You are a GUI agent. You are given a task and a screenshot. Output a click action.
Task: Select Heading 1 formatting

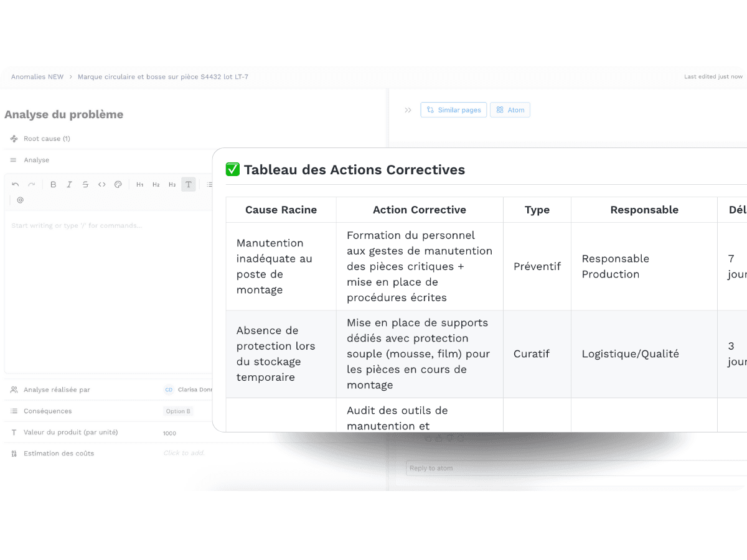click(x=139, y=184)
